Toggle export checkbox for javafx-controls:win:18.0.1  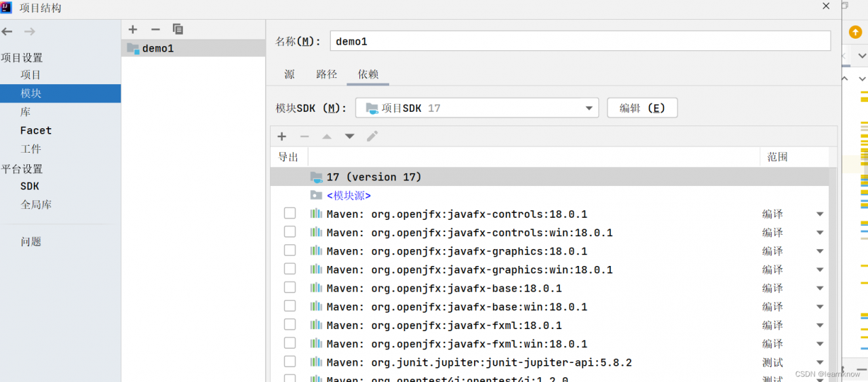click(x=290, y=232)
